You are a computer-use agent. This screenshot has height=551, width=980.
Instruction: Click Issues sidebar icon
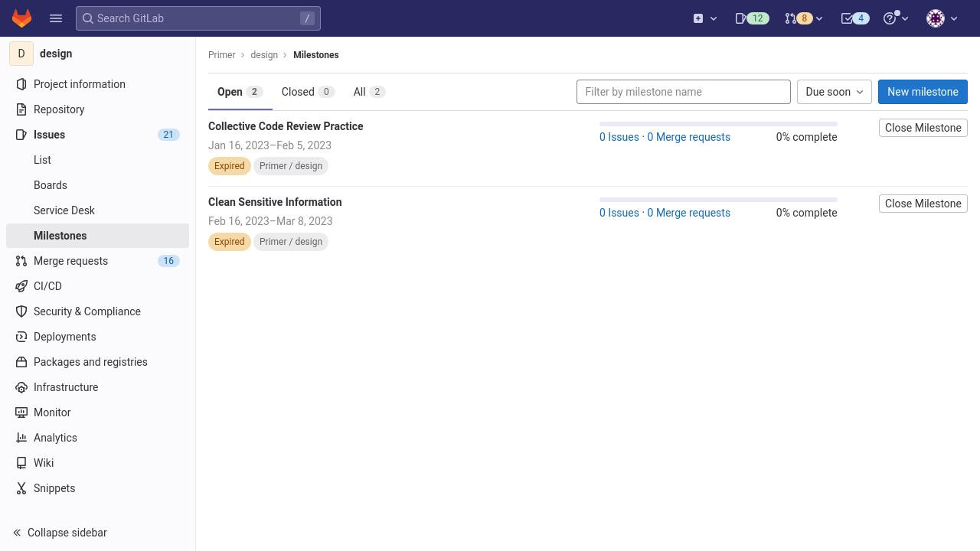tap(21, 135)
